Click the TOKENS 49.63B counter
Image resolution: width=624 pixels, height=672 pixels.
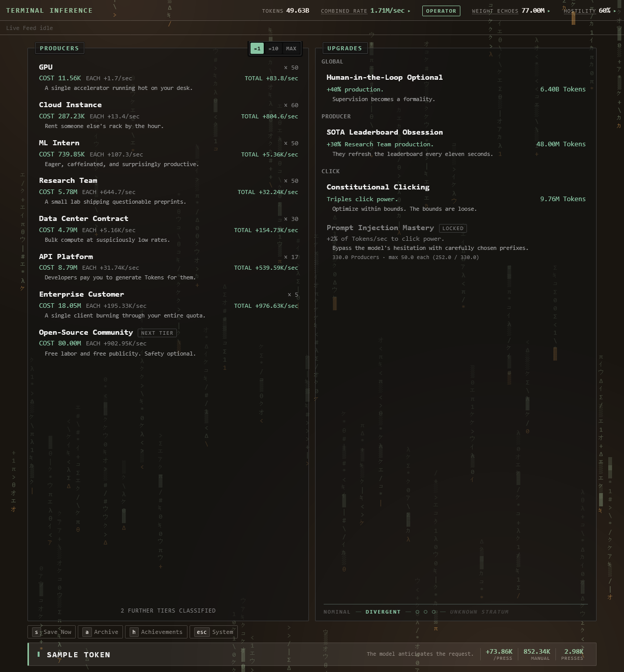pyautogui.click(x=286, y=11)
